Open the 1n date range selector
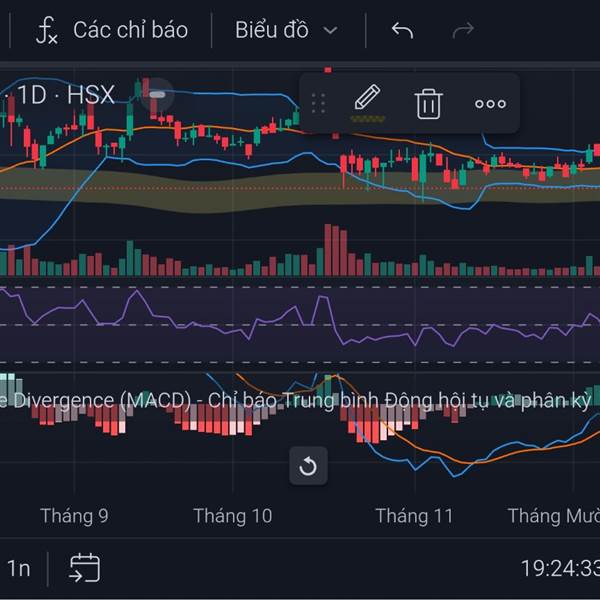The height and width of the screenshot is (600, 600). point(18,569)
